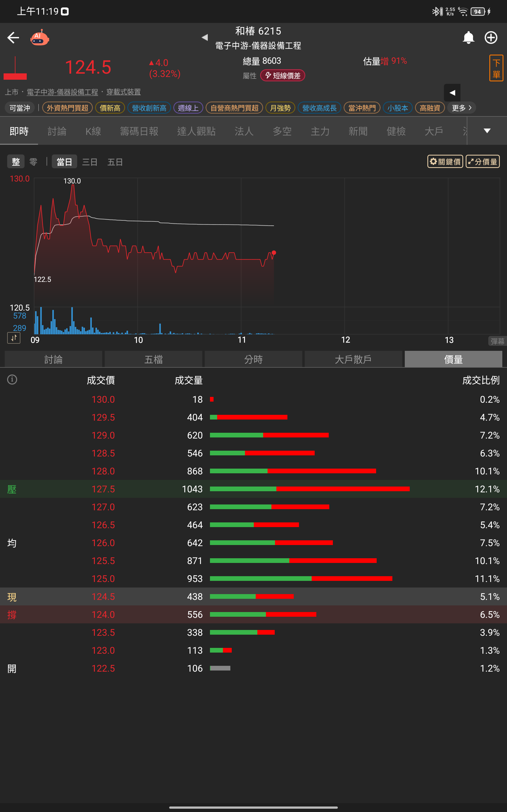Tap the notification bell icon
The width and height of the screenshot is (507, 812).
(x=468, y=38)
